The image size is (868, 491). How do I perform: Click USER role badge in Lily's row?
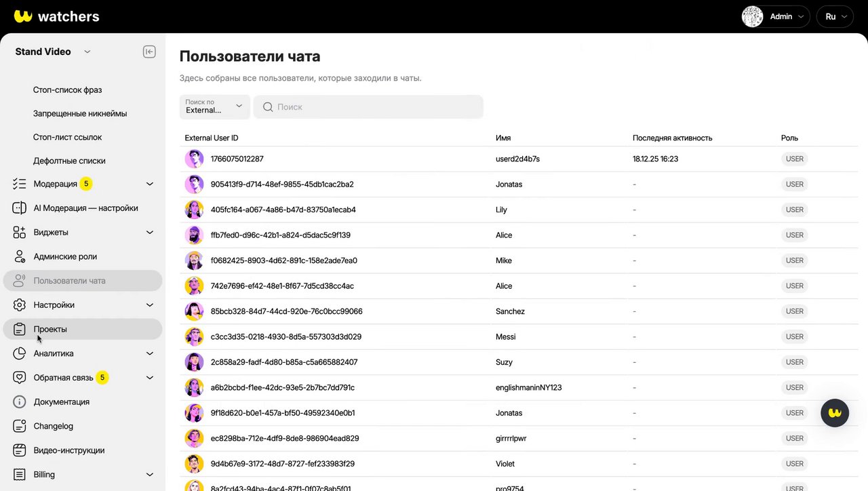click(794, 210)
